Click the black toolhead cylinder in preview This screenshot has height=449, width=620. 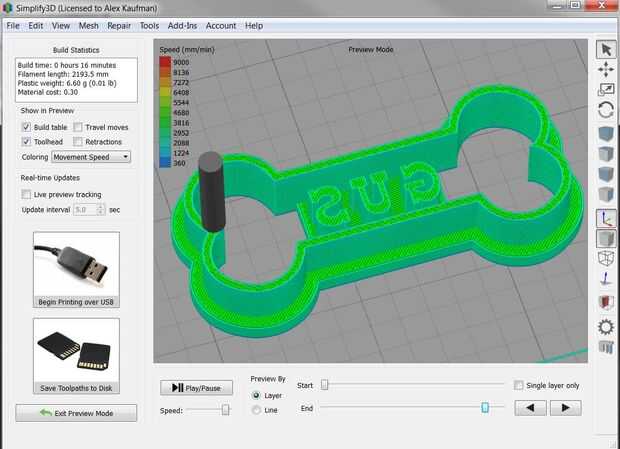pyautogui.click(x=212, y=192)
